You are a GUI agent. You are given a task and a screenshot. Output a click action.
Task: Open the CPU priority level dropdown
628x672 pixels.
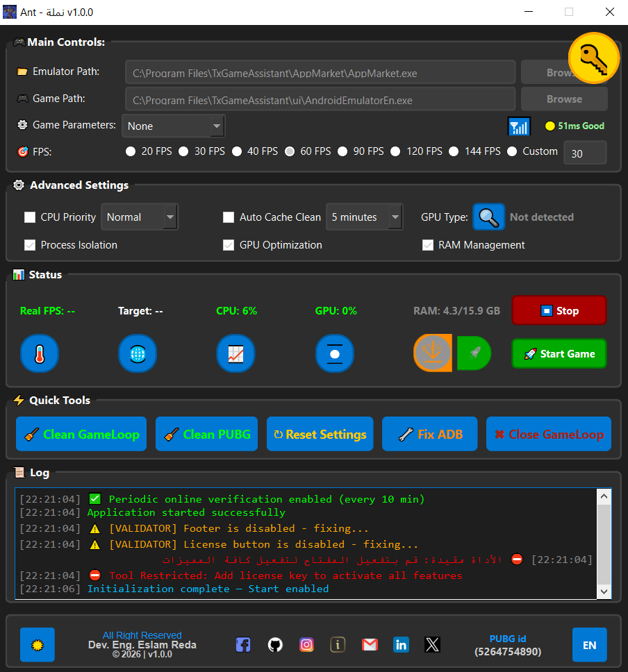[139, 217]
